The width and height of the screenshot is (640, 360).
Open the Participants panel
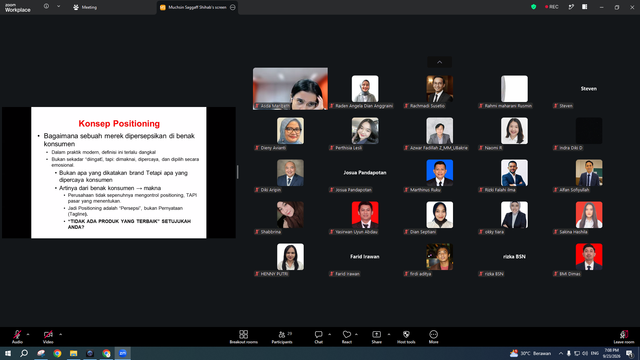point(282,337)
